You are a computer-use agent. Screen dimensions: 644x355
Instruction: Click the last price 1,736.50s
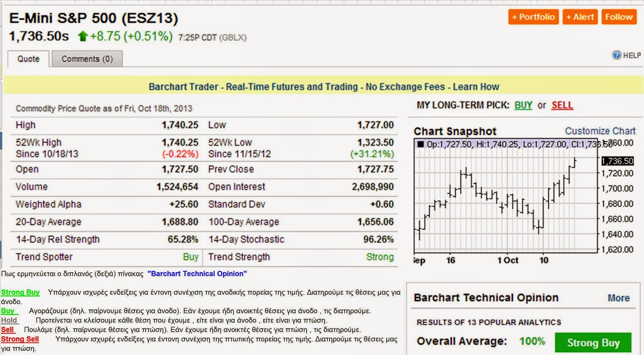(39, 36)
